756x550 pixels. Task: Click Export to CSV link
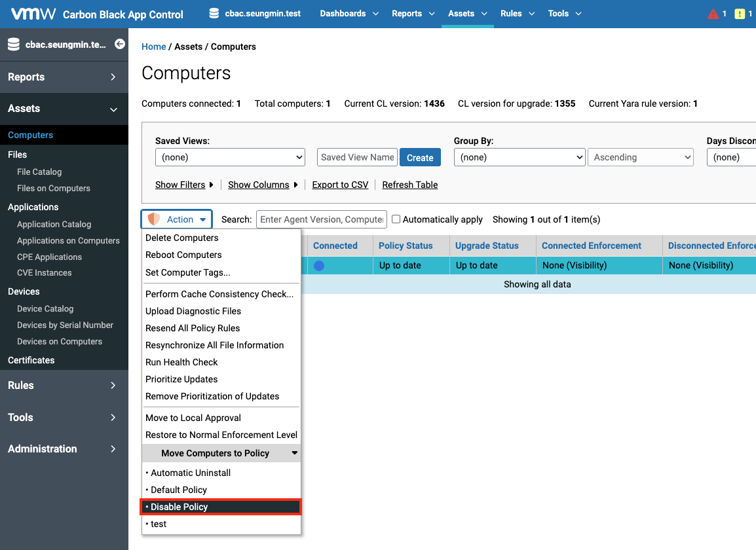pos(340,185)
